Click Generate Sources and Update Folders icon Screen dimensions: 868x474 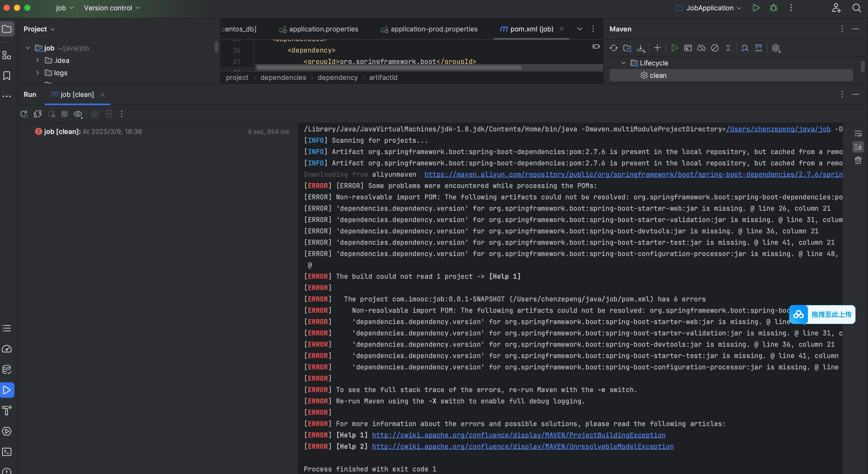[x=627, y=48]
